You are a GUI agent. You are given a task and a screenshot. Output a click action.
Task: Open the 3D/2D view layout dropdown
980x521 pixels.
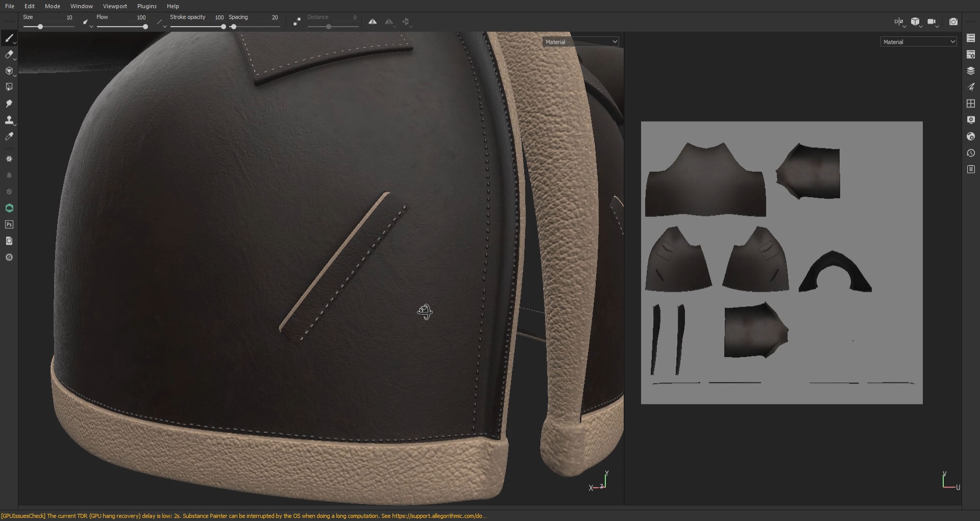(x=899, y=21)
